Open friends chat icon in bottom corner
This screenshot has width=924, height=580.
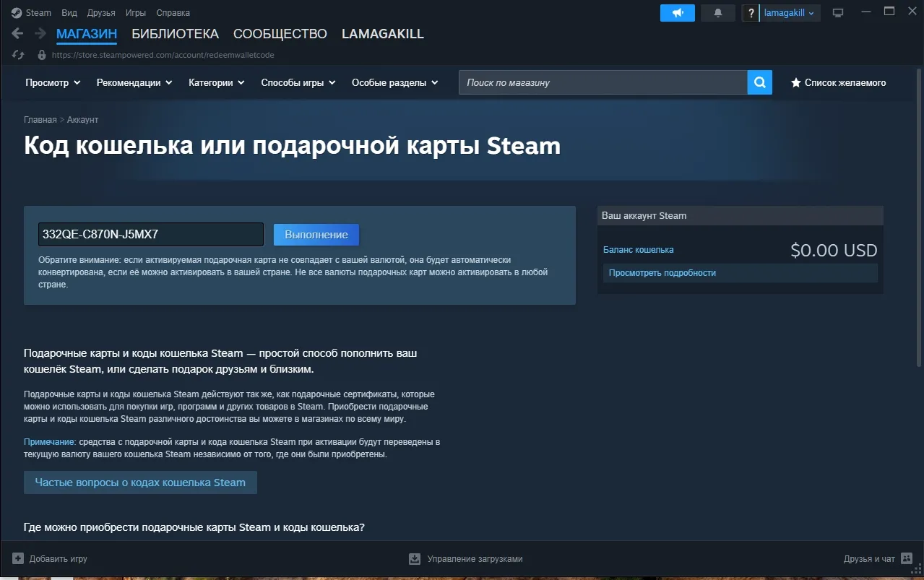[907, 558]
